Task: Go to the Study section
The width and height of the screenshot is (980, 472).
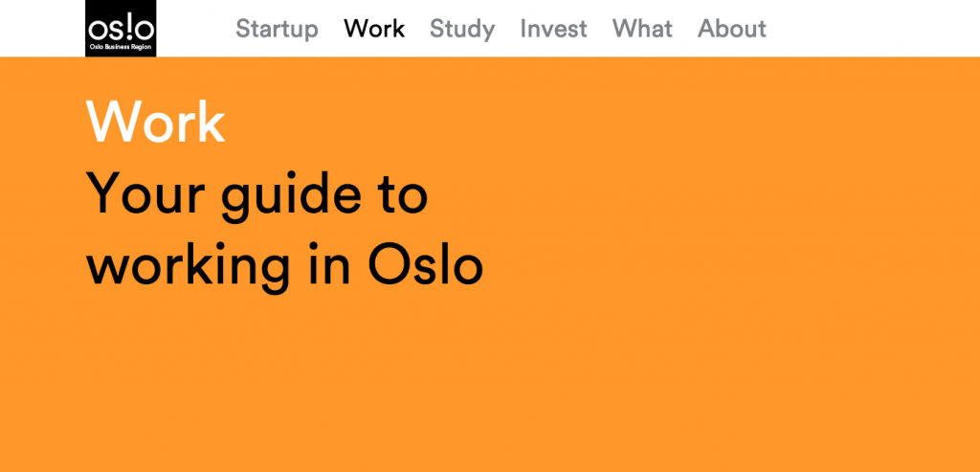Action: (462, 29)
